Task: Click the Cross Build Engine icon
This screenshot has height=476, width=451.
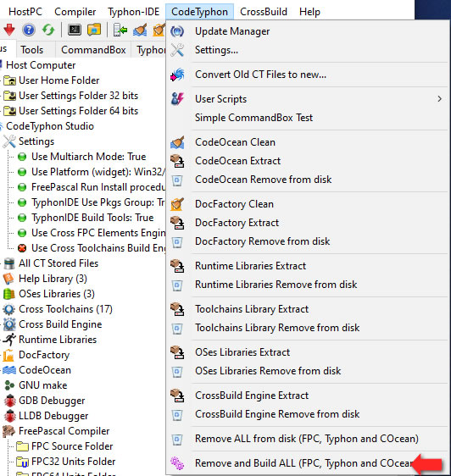Action: [9, 324]
